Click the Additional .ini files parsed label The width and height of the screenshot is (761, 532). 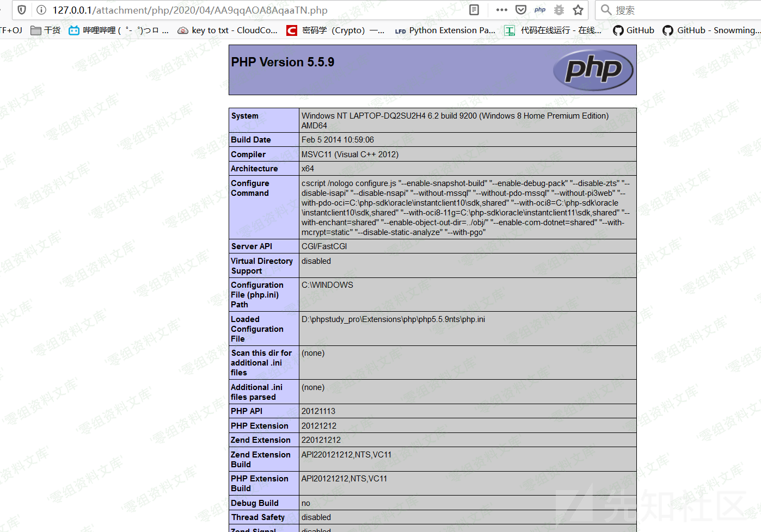pos(256,392)
